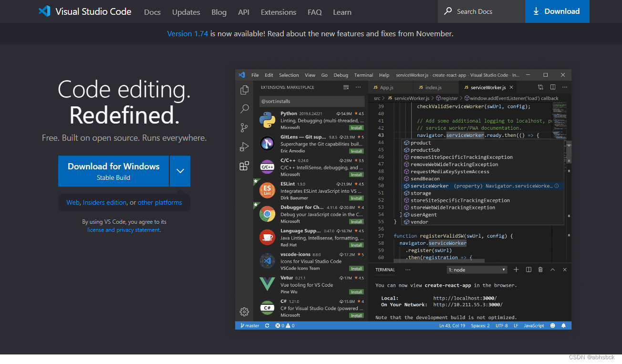Maximize terminal panel with the up chevron
Screen dimensions: 622x364
(553, 270)
